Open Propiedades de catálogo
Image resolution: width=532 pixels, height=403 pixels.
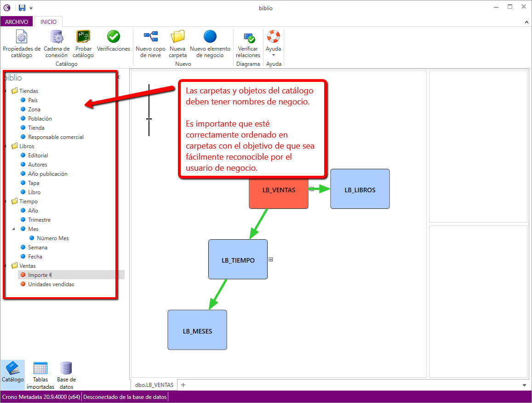coord(21,44)
